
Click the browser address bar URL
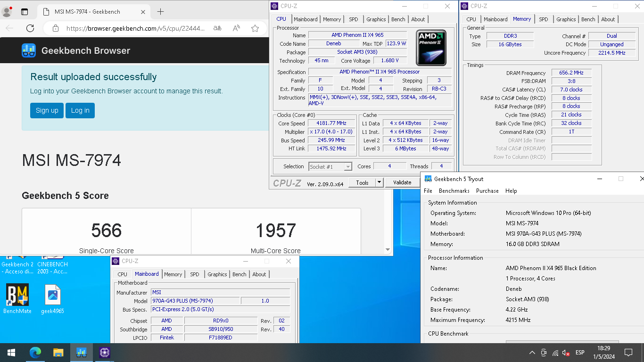136,28
